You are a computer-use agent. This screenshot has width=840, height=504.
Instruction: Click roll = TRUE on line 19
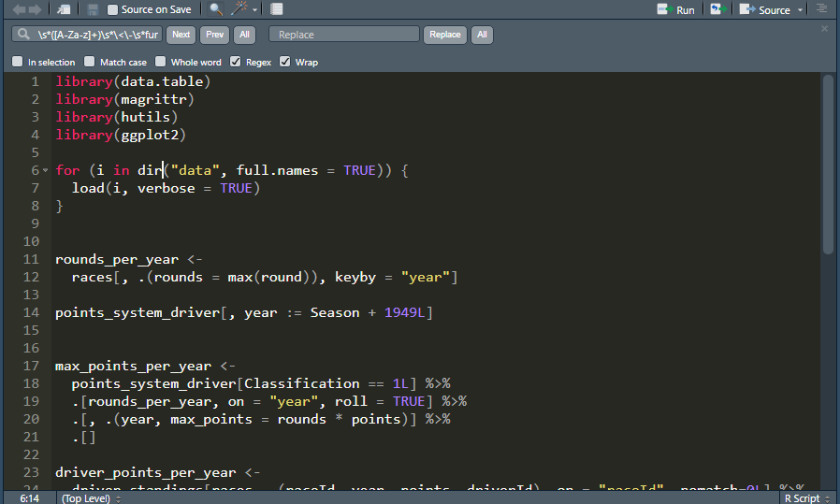[x=380, y=401]
